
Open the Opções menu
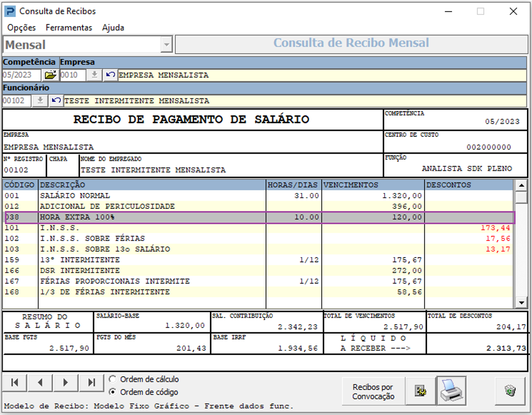click(21, 27)
